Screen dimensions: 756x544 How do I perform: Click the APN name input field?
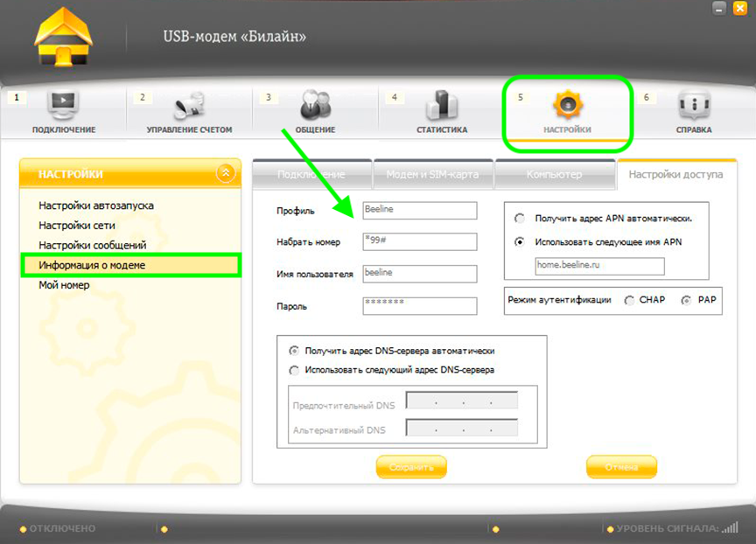click(599, 266)
